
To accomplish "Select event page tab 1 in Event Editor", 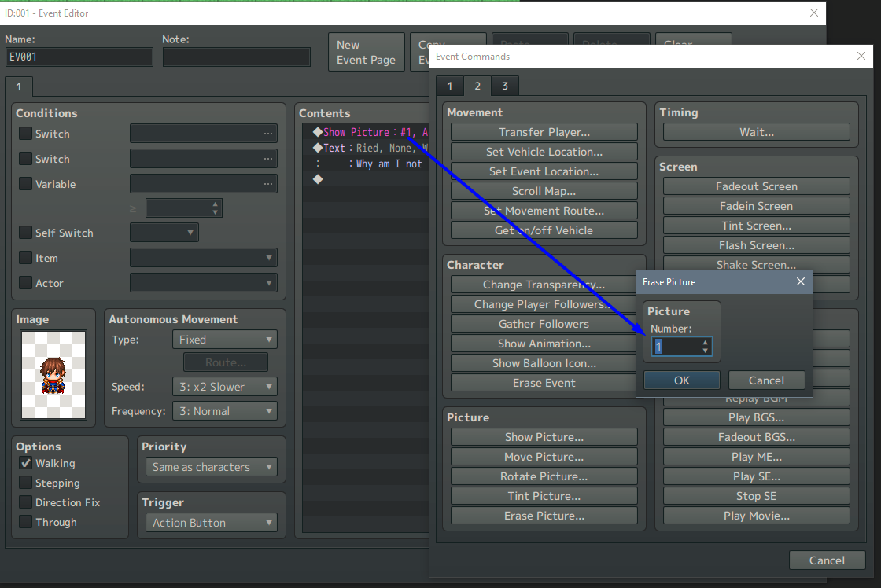I will [x=19, y=86].
